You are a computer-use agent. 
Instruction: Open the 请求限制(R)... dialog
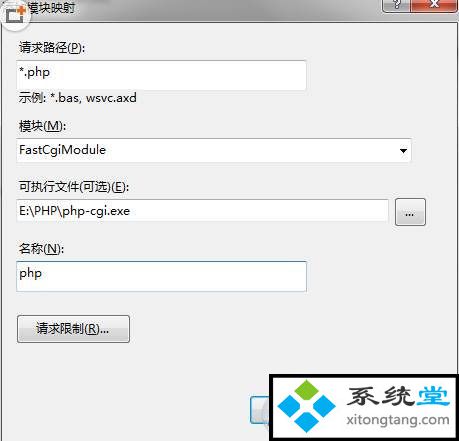[73, 329]
